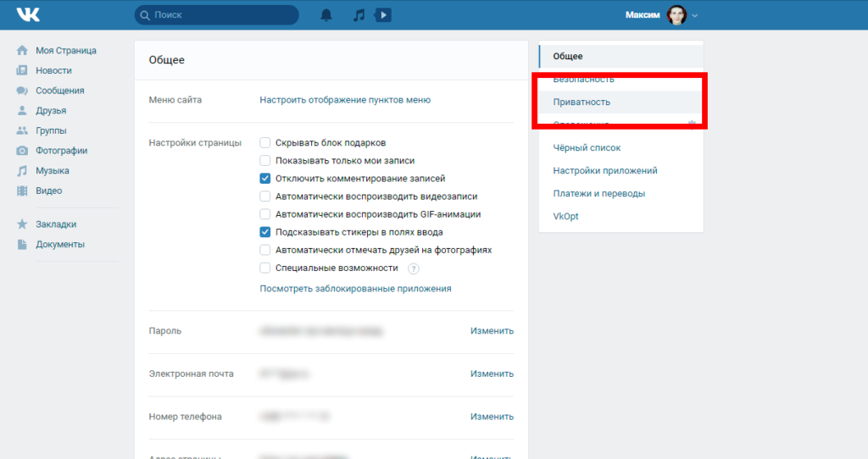Viewport: 868px width, 459px height.
Task: Click Посмотреть заблокированные приложения link
Action: point(355,289)
